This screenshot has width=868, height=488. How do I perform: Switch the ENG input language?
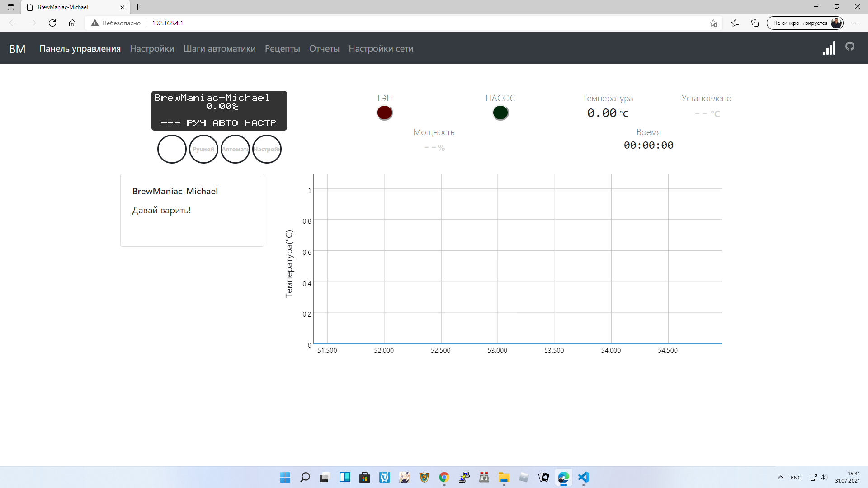tap(796, 478)
